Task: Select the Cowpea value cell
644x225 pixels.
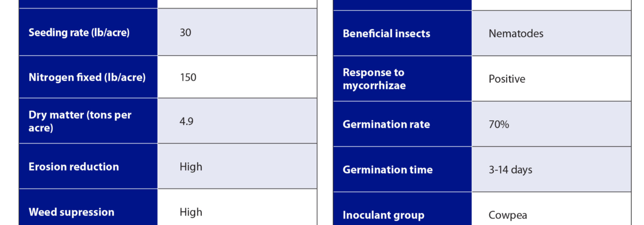Action: pyautogui.click(x=508, y=215)
